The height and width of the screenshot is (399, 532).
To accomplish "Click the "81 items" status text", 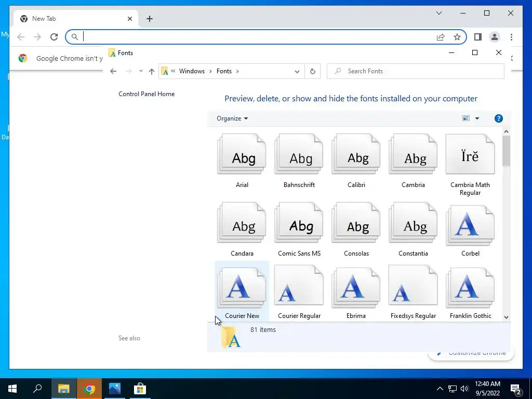I will (x=263, y=329).
